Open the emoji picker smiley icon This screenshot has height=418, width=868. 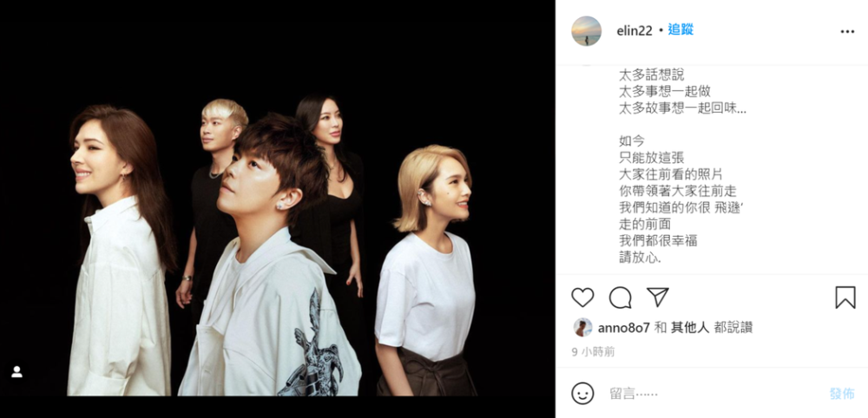[582, 393]
